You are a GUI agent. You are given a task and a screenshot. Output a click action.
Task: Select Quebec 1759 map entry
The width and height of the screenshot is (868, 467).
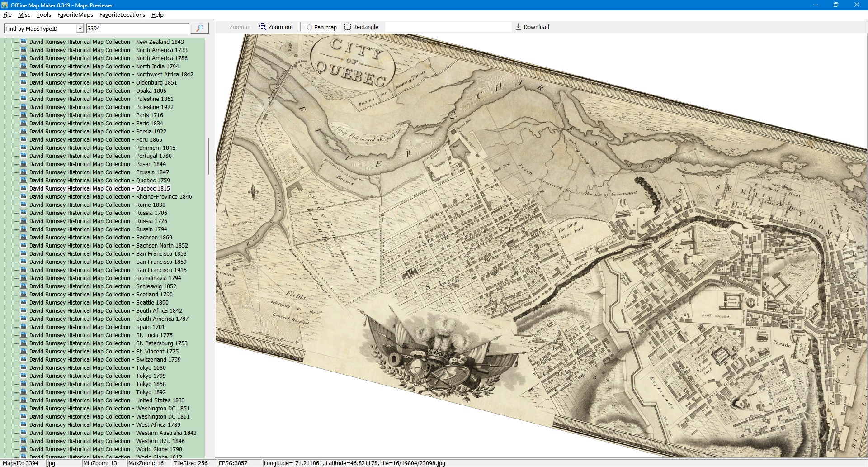[x=99, y=180]
